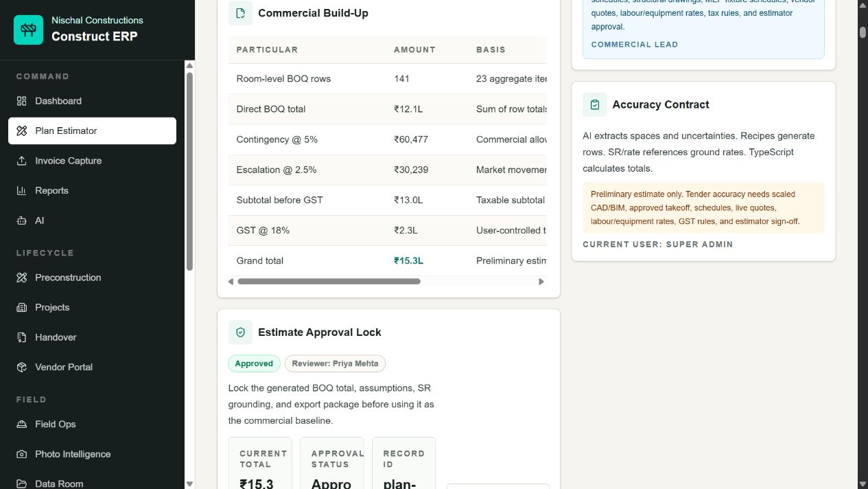Click the Approved status badge
Image resolution: width=868 pixels, height=489 pixels.
(x=254, y=363)
